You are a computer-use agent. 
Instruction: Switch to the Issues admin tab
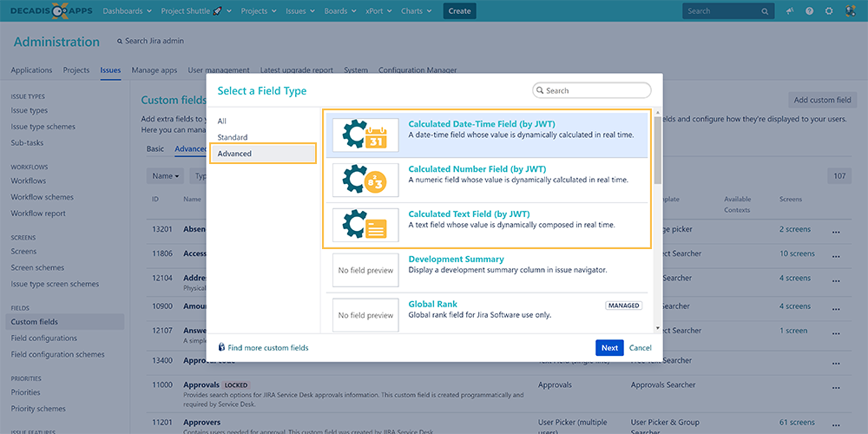tap(111, 70)
